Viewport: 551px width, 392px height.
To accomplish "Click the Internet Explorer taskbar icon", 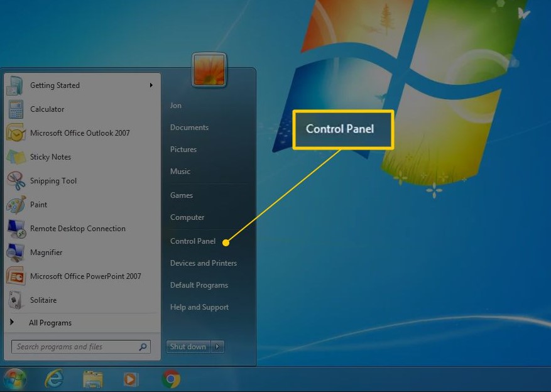I will click(x=54, y=379).
